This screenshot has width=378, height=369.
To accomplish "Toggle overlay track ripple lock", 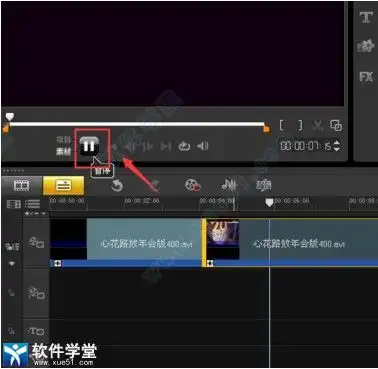I will pyautogui.click(x=11, y=293).
